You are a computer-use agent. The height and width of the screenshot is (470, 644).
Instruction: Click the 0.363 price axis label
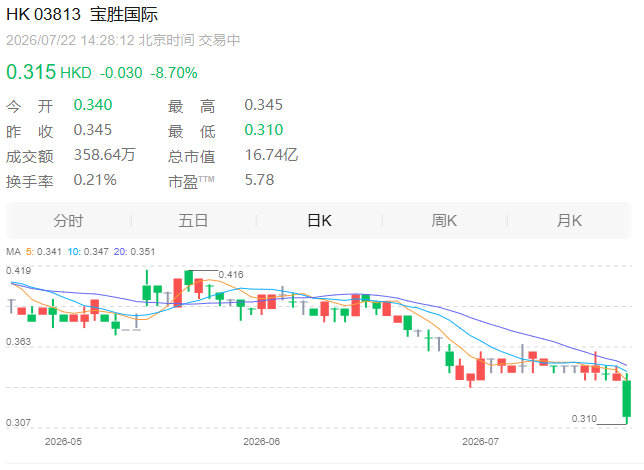coord(18,342)
